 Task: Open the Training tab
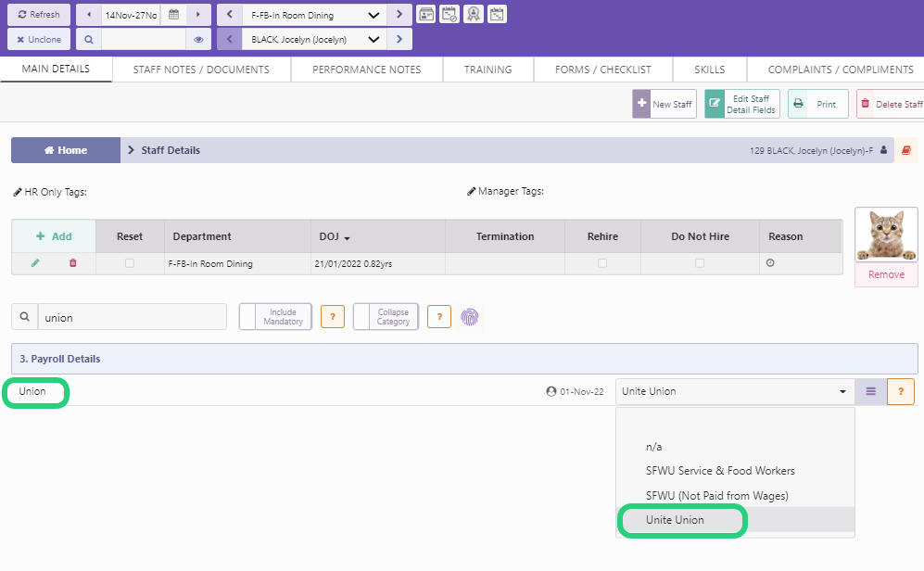pos(487,70)
